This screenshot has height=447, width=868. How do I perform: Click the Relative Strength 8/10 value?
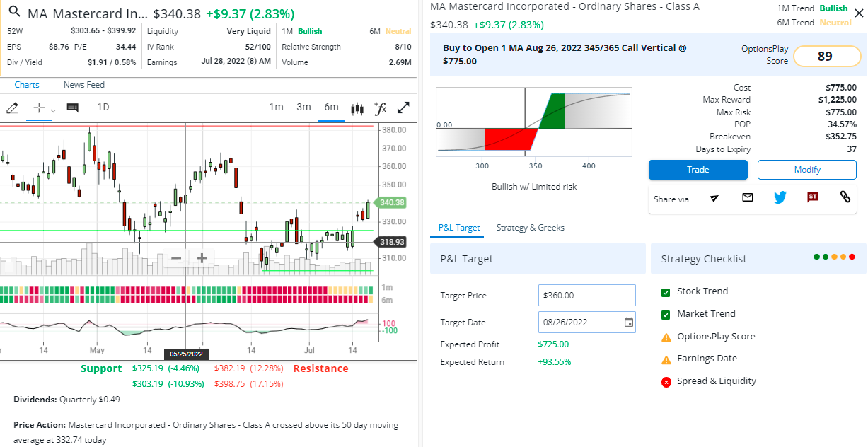[403, 47]
